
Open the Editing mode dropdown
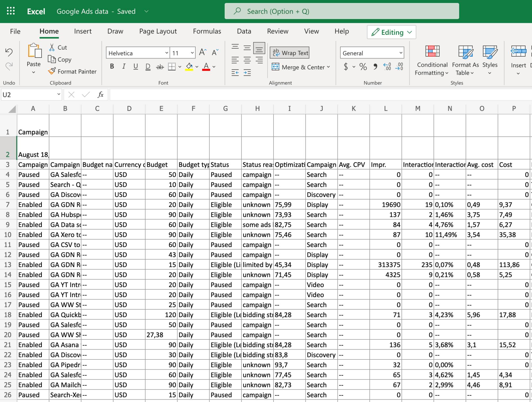click(391, 32)
